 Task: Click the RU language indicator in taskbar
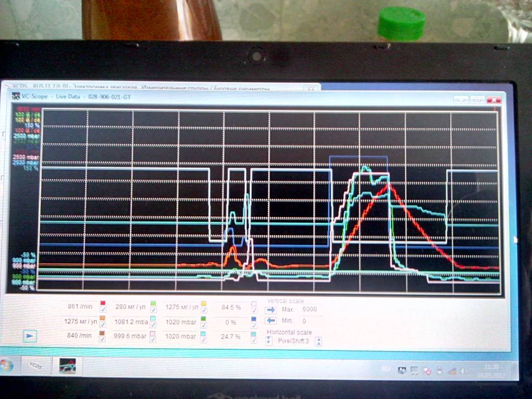[x=386, y=369]
